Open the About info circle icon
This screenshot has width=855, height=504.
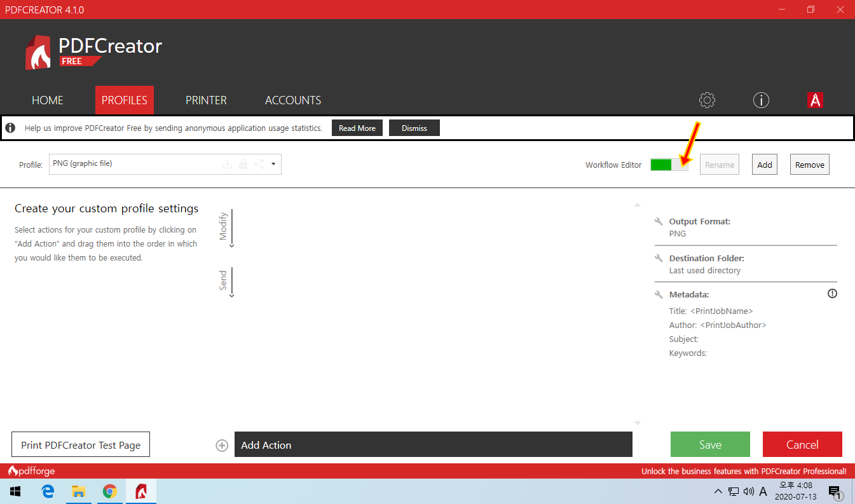[x=761, y=100]
